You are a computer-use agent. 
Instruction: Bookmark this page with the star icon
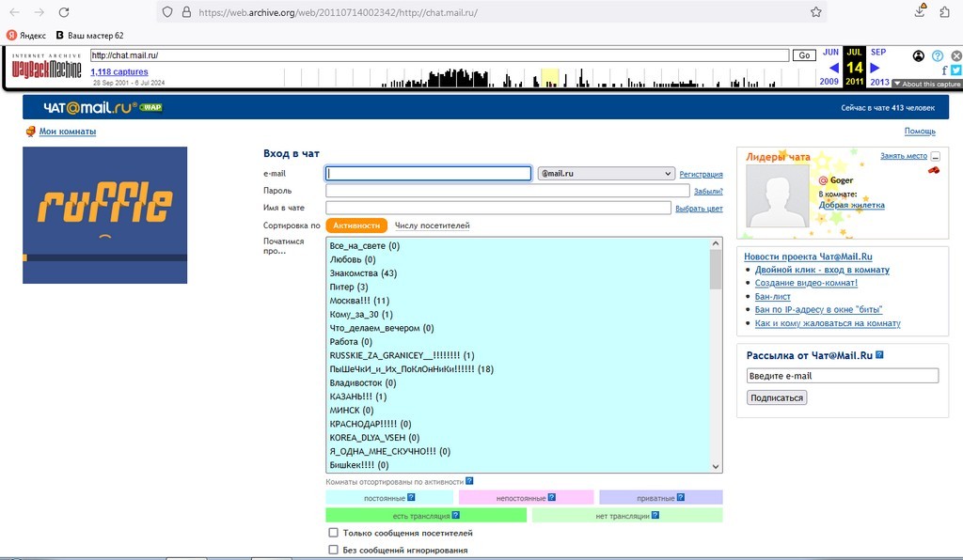[x=815, y=12]
